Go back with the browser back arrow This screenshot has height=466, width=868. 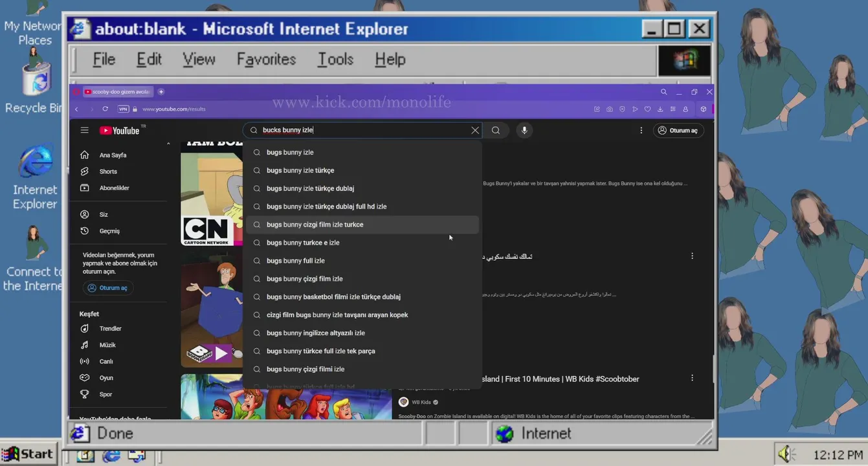(76, 109)
